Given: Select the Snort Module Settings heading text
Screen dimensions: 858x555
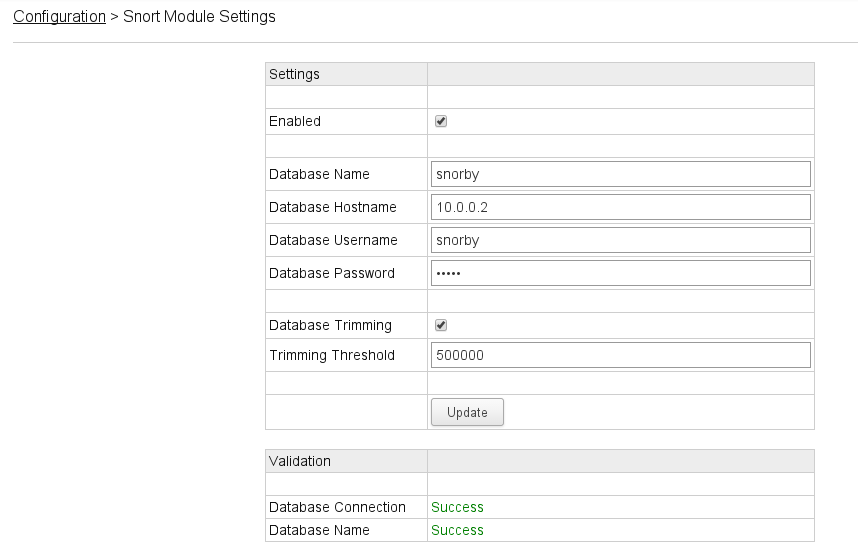Looking at the screenshot, I should [199, 16].
